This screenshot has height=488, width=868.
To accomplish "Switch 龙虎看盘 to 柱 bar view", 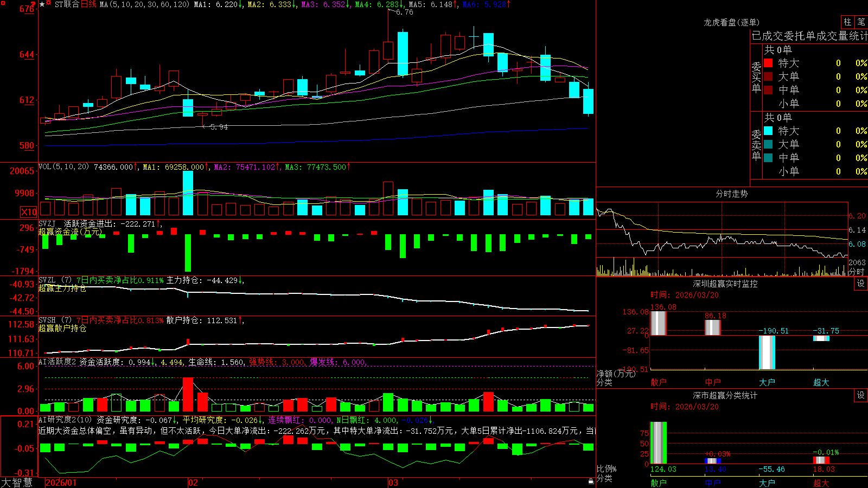I will click(x=847, y=22).
